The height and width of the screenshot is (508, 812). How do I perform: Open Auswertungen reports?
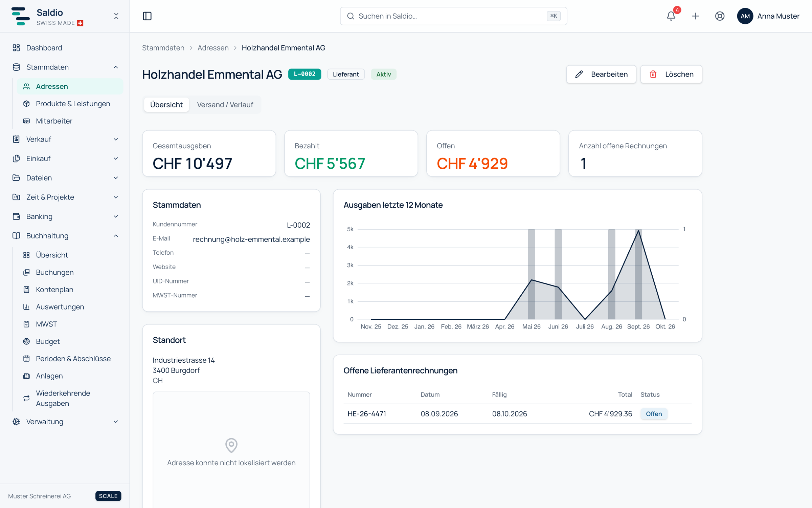click(x=70, y=307)
